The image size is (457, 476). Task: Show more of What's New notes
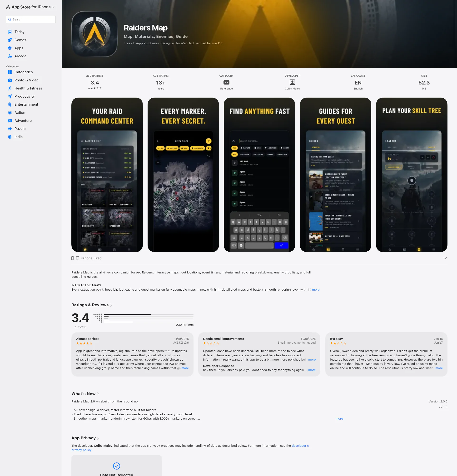tap(339, 419)
